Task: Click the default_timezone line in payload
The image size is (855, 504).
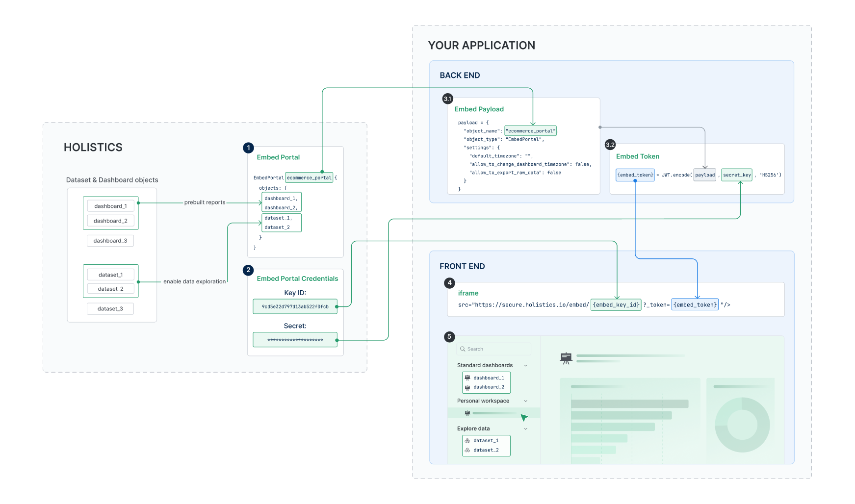Action: click(501, 156)
